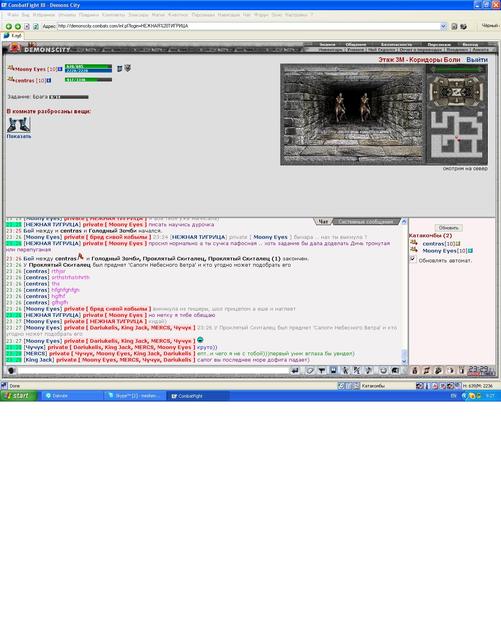This screenshot has height=640, width=501.
Task: Click the centras health bar
Action: tap(88, 80)
